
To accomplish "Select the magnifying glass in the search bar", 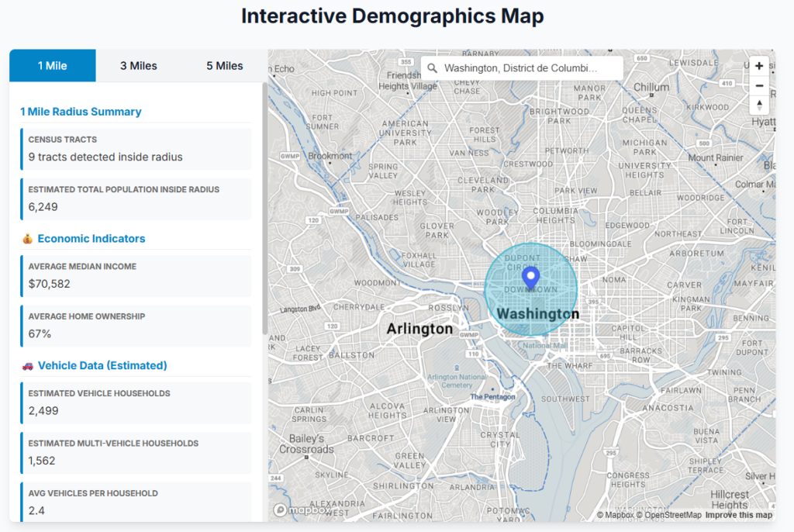I will [x=432, y=67].
